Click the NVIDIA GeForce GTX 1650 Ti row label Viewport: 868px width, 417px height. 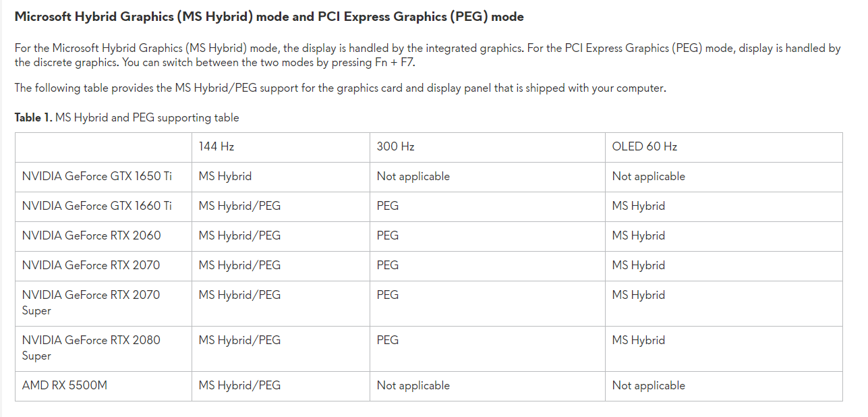[x=97, y=176]
